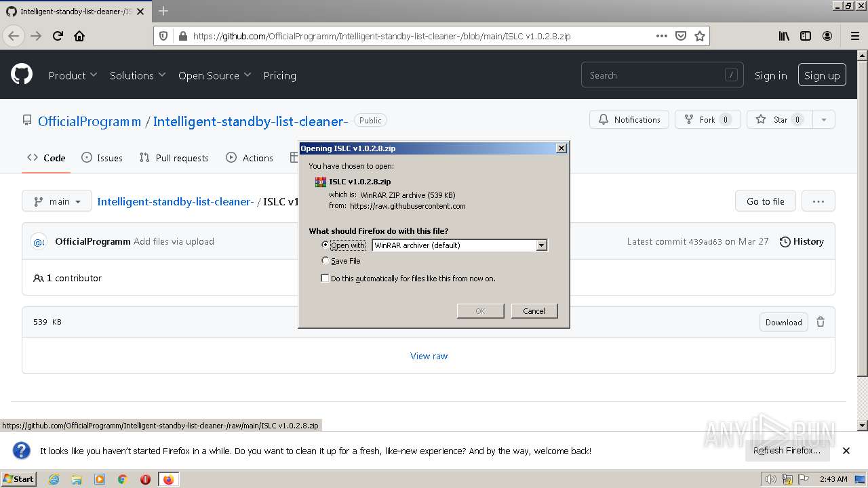Click the Sign in link
Screen dimensions: 868x488
[x=770, y=75]
